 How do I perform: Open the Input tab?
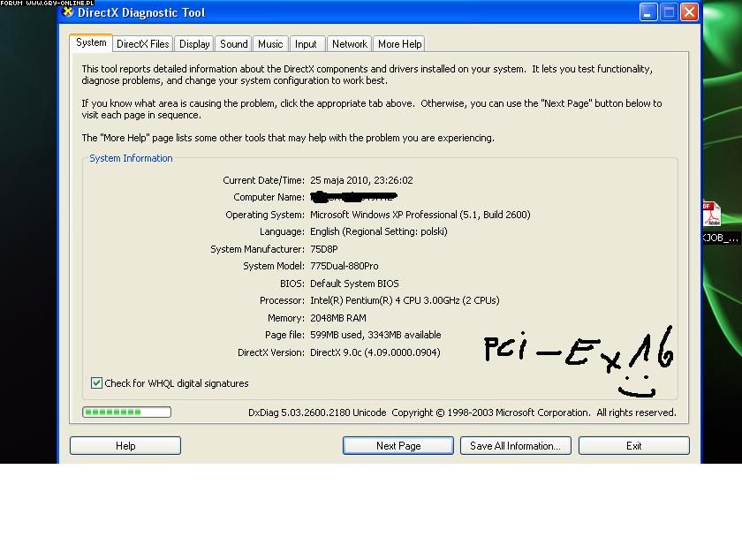(x=307, y=44)
